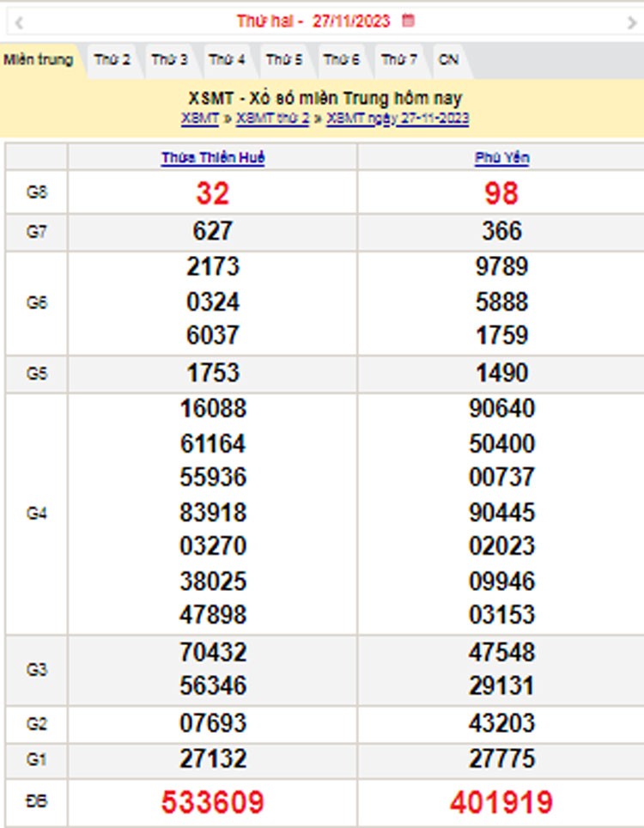Click special prize number 401919
The width and height of the screenshot is (644, 828).
point(501,802)
